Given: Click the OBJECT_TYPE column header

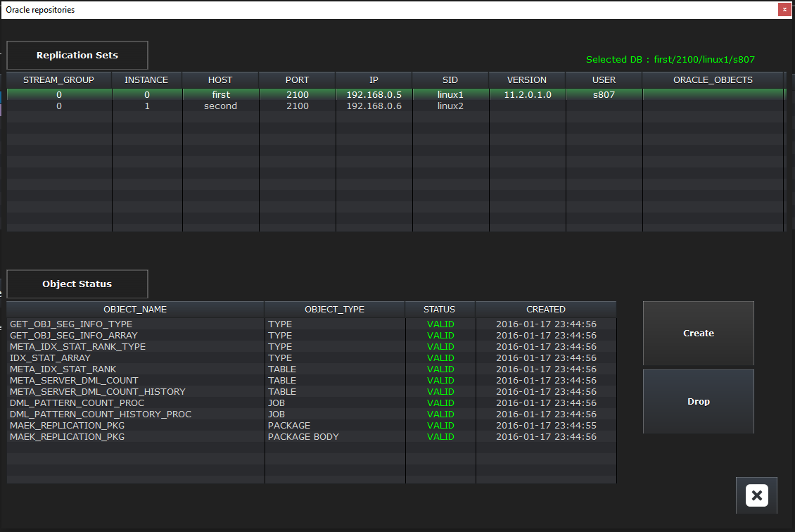Looking at the screenshot, I should (x=335, y=310).
